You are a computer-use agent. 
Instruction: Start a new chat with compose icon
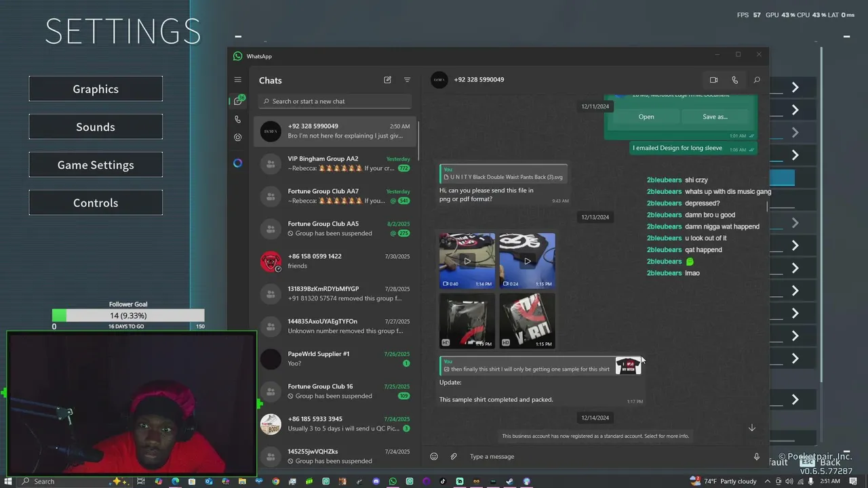tap(387, 80)
